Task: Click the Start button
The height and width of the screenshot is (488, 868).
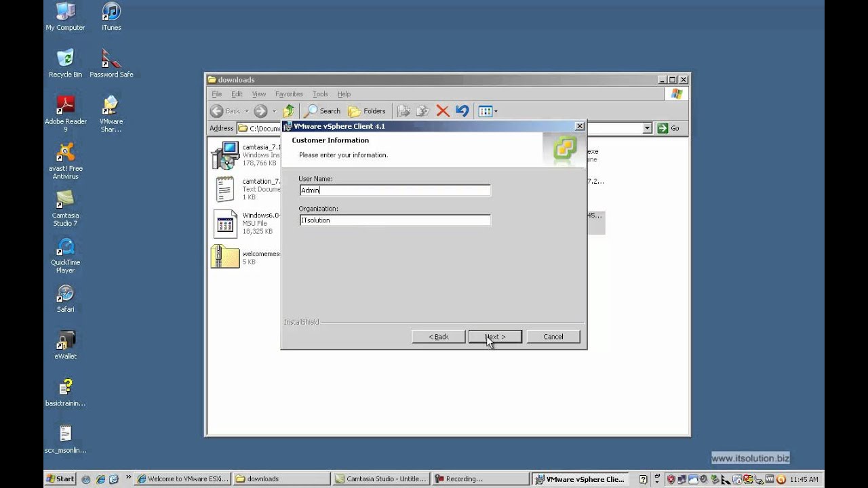Action: (60, 479)
